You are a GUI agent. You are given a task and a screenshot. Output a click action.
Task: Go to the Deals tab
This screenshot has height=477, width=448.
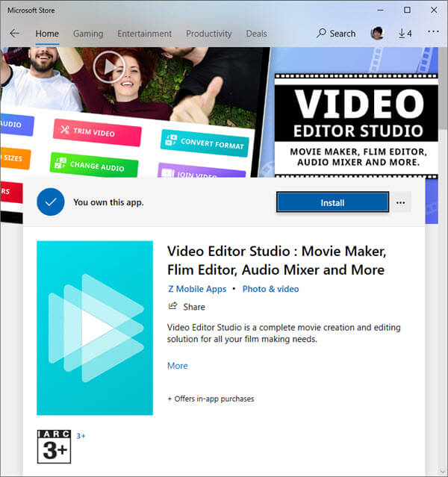pyautogui.click(x=256, y=34)
